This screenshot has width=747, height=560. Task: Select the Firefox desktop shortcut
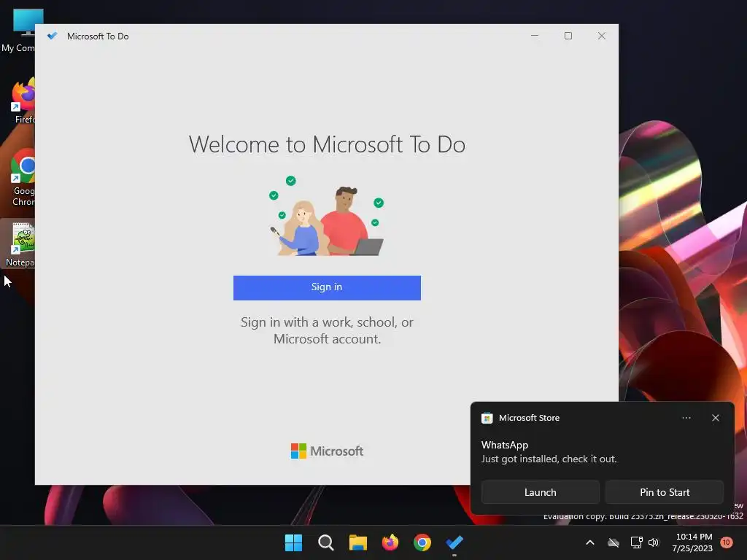click(x=23, y=101)
